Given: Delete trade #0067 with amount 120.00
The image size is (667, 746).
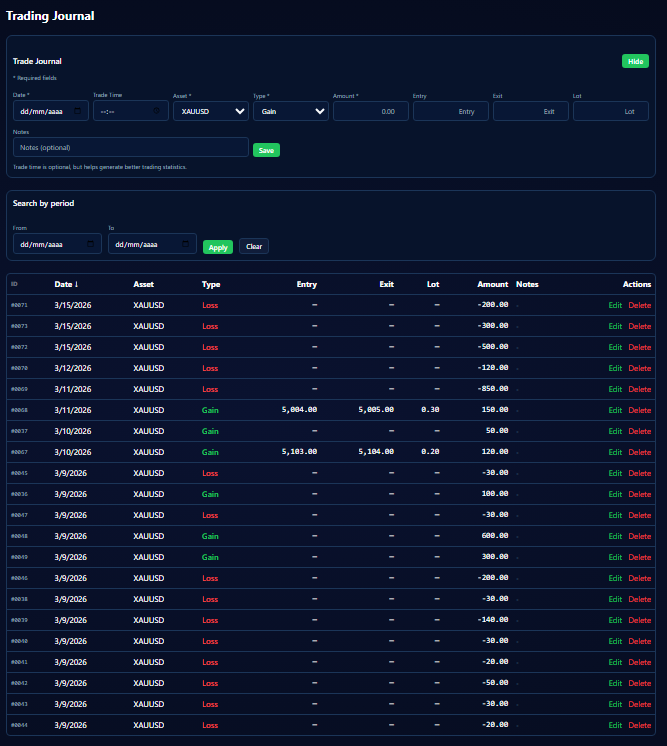Looking at the screenshot, I should pos(639,452).
